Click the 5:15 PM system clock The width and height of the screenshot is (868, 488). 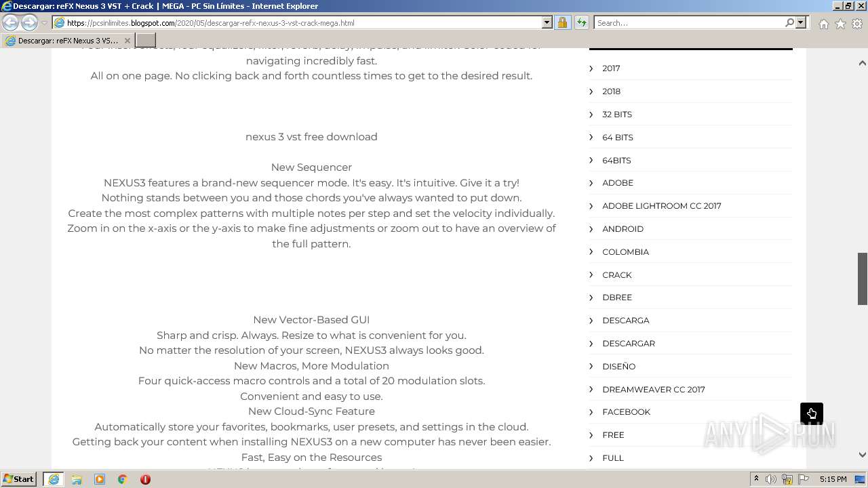pyautogui.click(x=833, y=479)
